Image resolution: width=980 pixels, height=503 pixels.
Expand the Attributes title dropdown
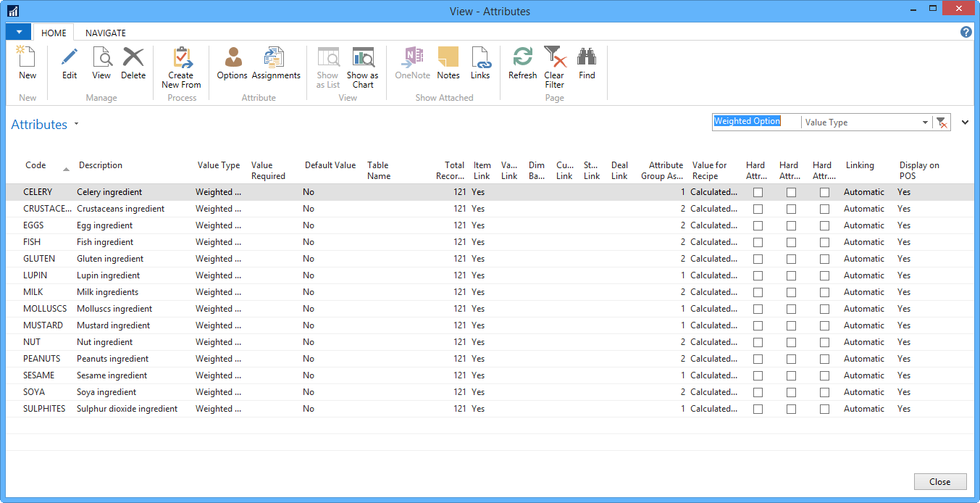(76, 125)
